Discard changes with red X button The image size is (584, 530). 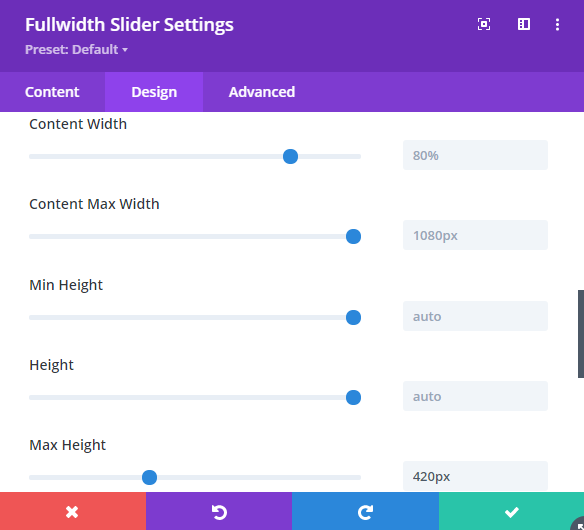(x=73, y=511)
